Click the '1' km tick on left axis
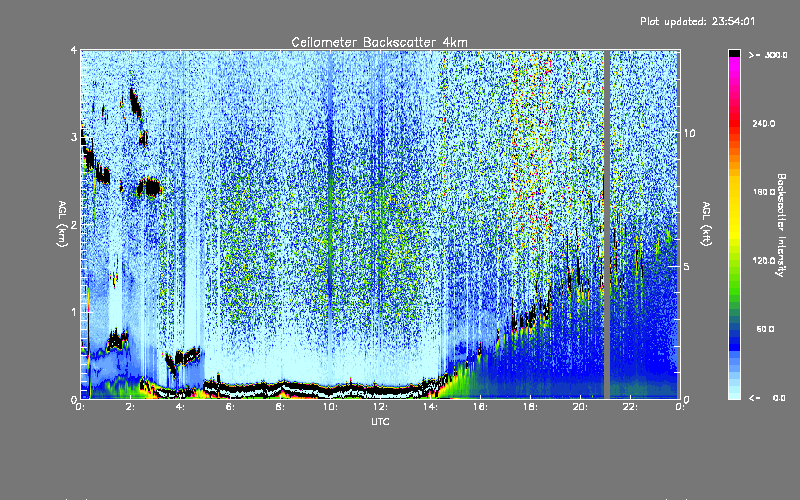The image size is (800, 500). click(74, 312)
